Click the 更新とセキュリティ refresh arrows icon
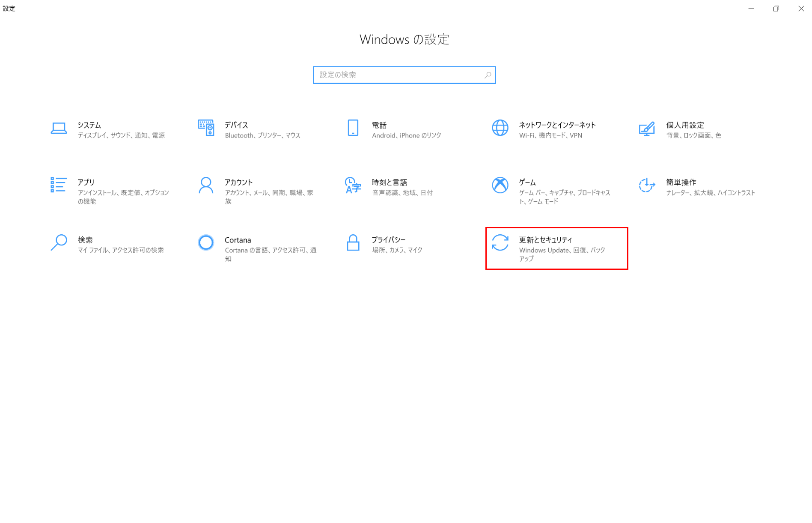 pos(500,242)
